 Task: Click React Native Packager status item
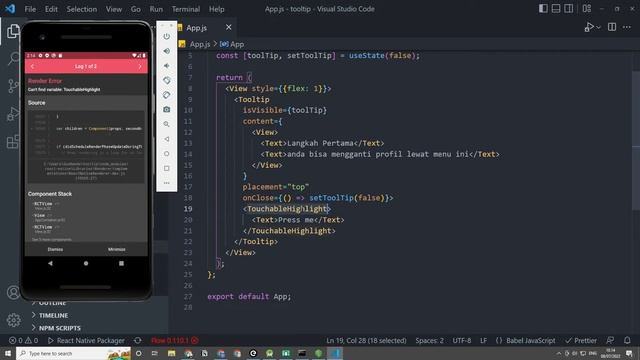pos(86,340)
